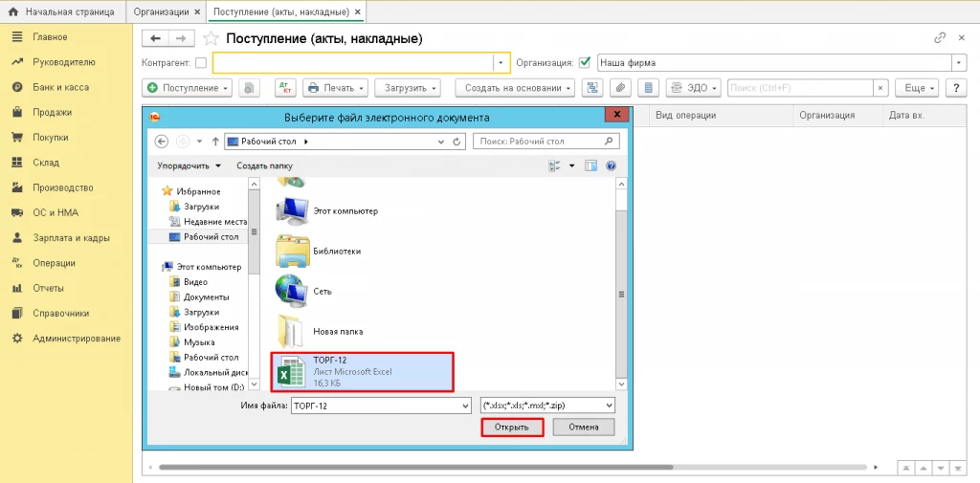980x483 pixels.
Task: Open the Загрузить dropdown button
Action: (408, 88)
